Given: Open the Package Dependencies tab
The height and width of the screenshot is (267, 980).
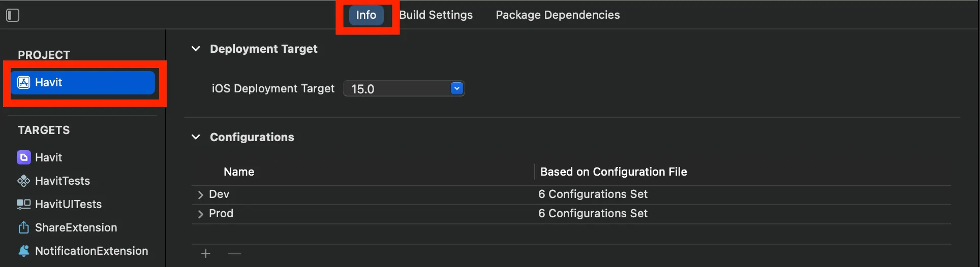Looking at the screenshot, I should [x=558, y=15].
